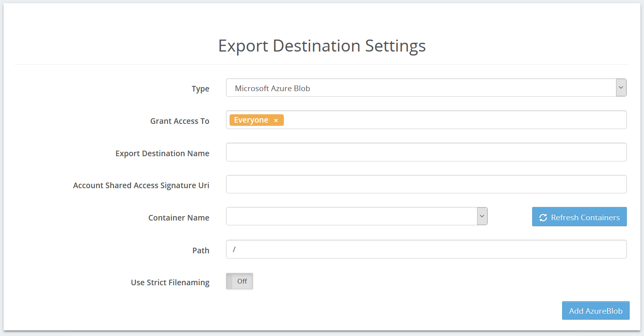This screenshot has width=644, height=336.
Task: Focus the Grant Access To field
Action: (426, 120)
